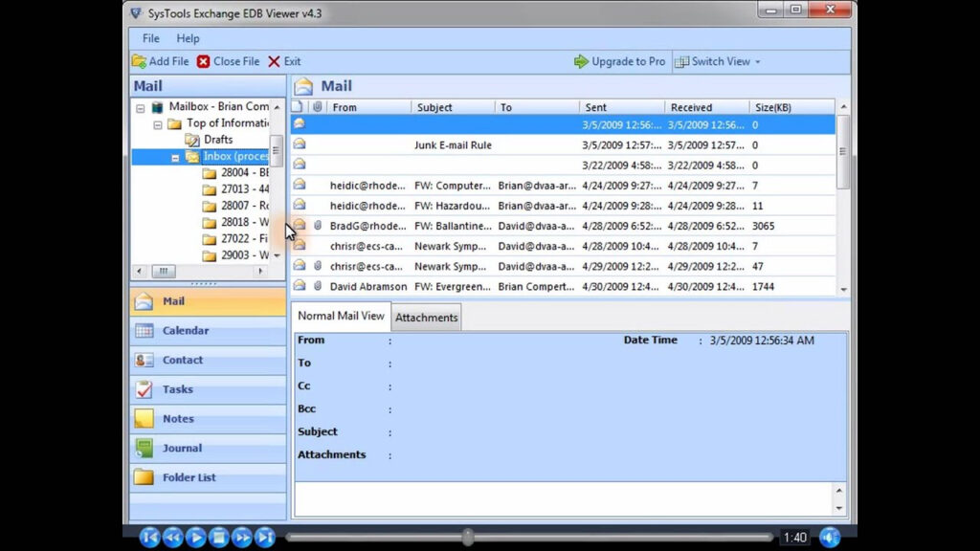Switch to the Tasks section
This screenshot has width=980, height=551.
click(x=208, y=389)
